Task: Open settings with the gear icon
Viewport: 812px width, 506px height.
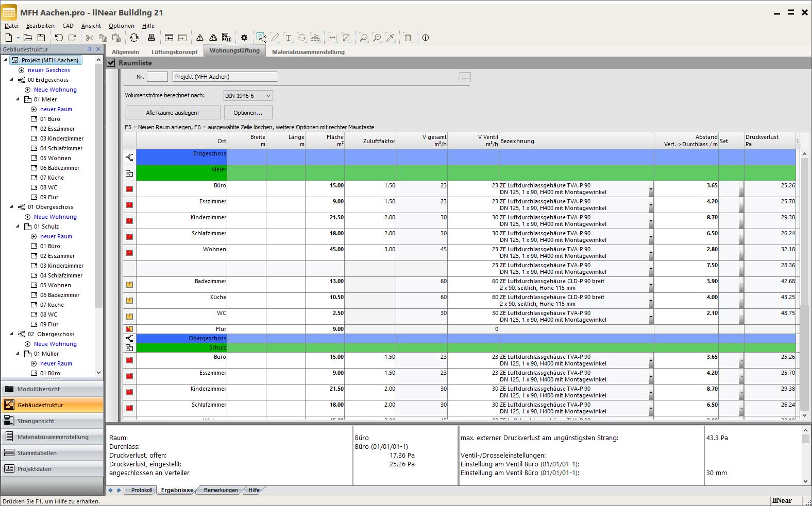Action: [x=244, y=38]
